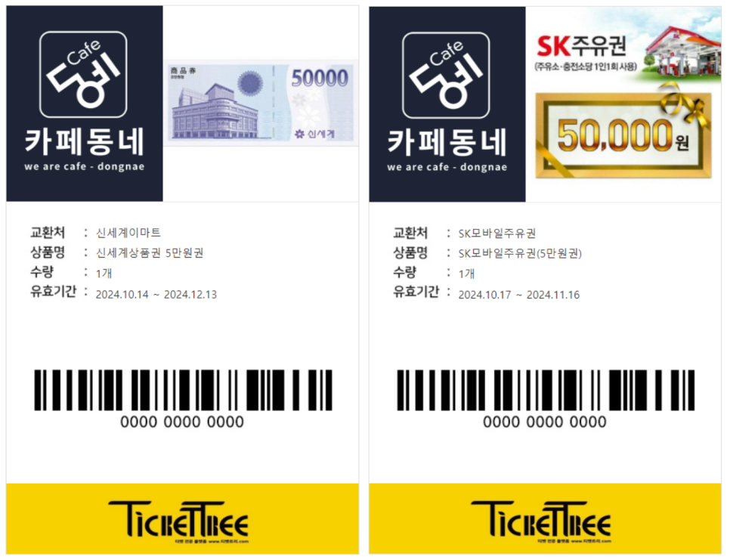The width and height of the screenshot is (730, 560).
Task: Click the gold 50,000원 coupon graphic
Action: point(623,135)
